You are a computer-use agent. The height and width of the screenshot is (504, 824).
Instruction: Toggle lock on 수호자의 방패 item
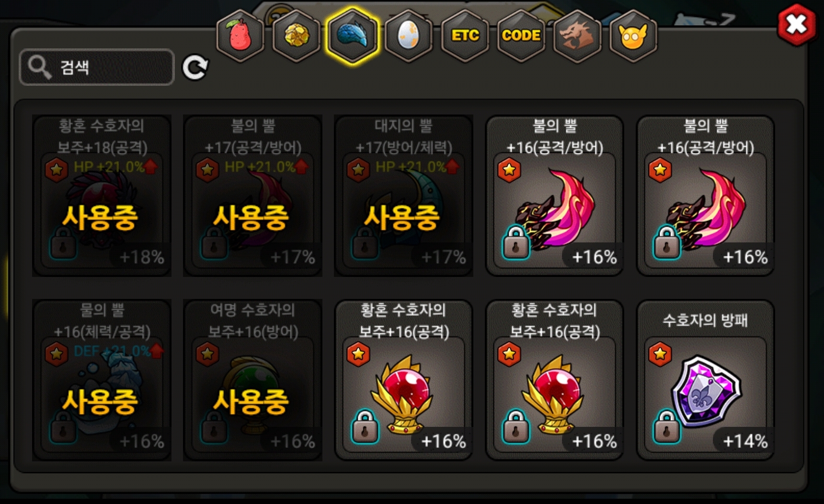(x=666, y=426)
